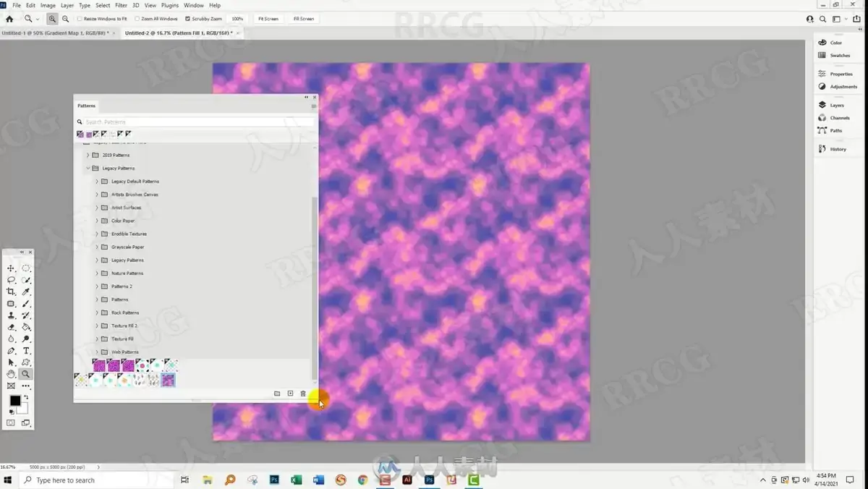Screen dimensions: 868x489
Task: Select the Lasso tool
Action: click(x=11, y=280)
